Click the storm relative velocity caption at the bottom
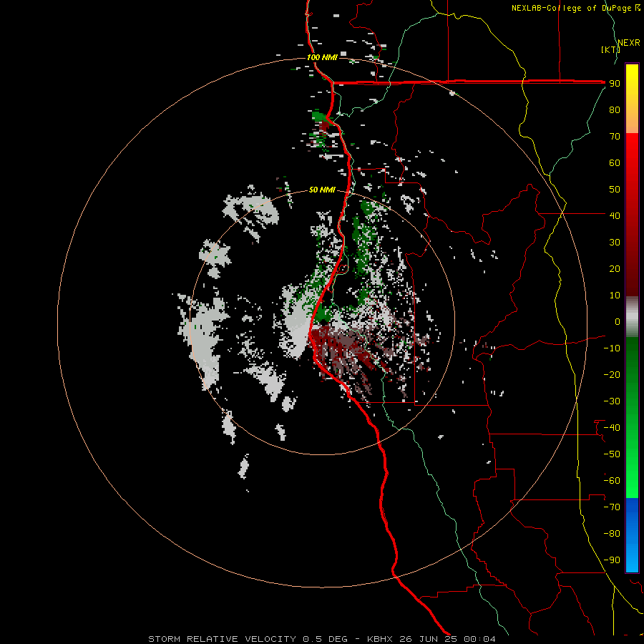 coord(321,639)
